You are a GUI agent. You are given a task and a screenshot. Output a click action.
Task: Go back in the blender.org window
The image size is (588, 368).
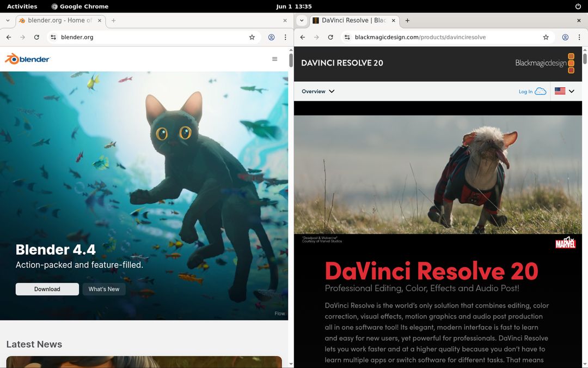click(x=9, y=37)
